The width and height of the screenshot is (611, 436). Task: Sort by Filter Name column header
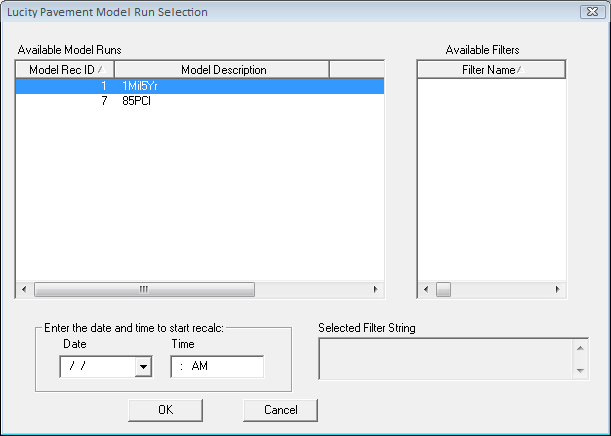[490, 70]
